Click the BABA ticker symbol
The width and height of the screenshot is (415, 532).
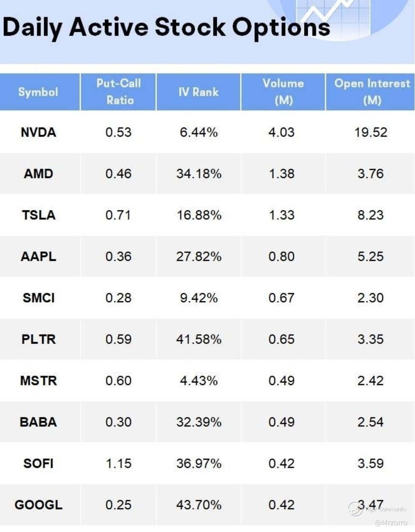(x=38, y=422)
